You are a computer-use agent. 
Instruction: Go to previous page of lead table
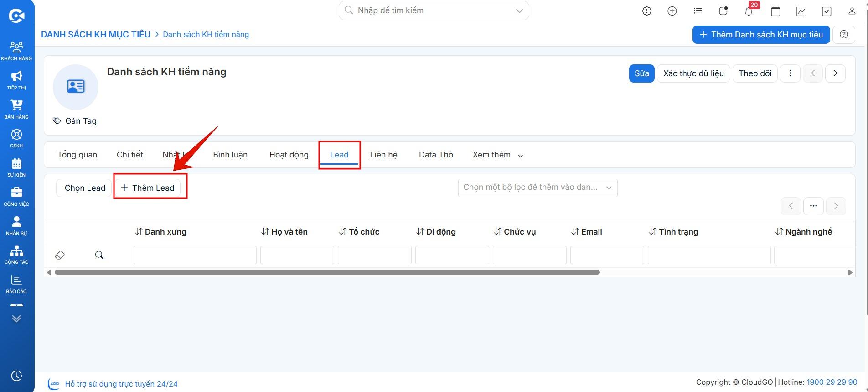[791, 206]
